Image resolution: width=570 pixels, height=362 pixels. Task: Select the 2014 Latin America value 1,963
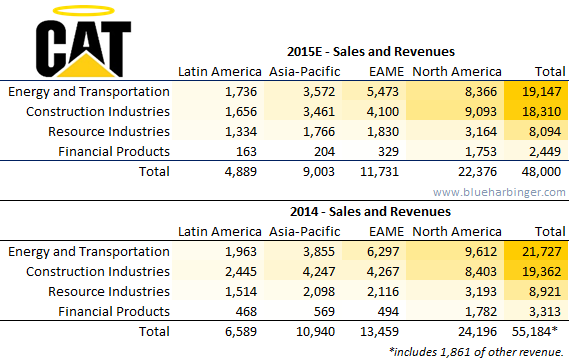[x=241, y=251]
